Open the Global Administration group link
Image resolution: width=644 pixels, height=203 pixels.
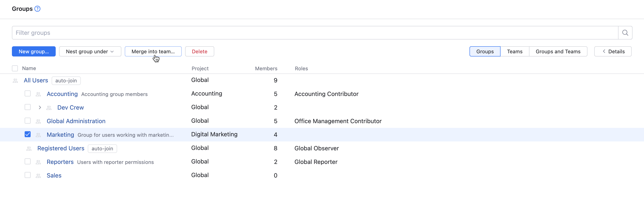click(76, 121)
